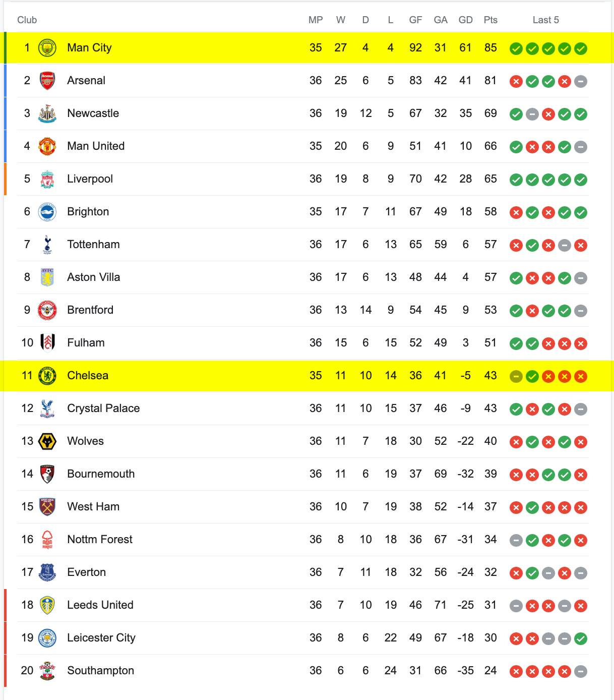
Task: Select the Leeds United team name
Action: pyautogui.click(x=100, y=605)
